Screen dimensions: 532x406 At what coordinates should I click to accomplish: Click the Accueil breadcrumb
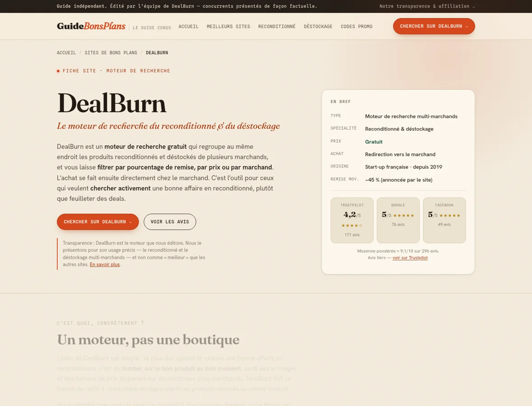(66, 52)
